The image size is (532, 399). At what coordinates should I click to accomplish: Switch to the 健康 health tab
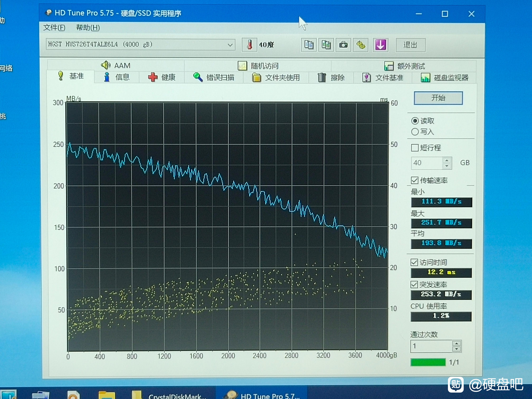pyautogui.click(x=162, y=77)
